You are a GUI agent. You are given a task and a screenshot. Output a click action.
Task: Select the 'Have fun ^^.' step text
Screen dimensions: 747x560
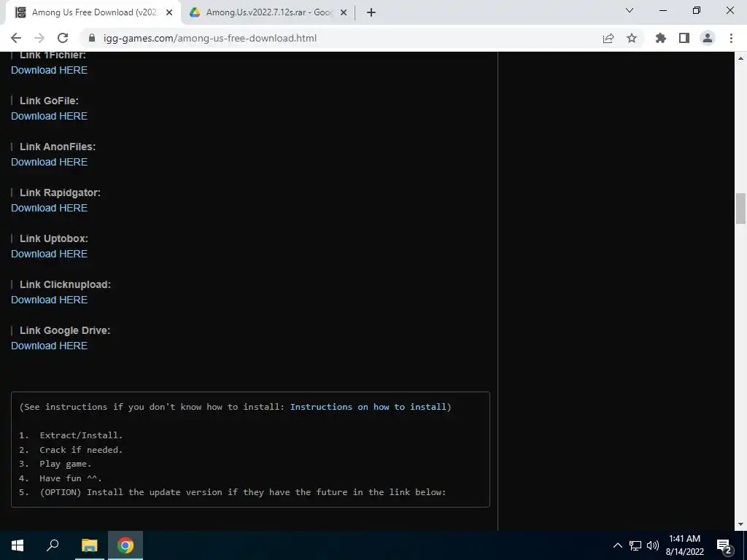[71, 478]
